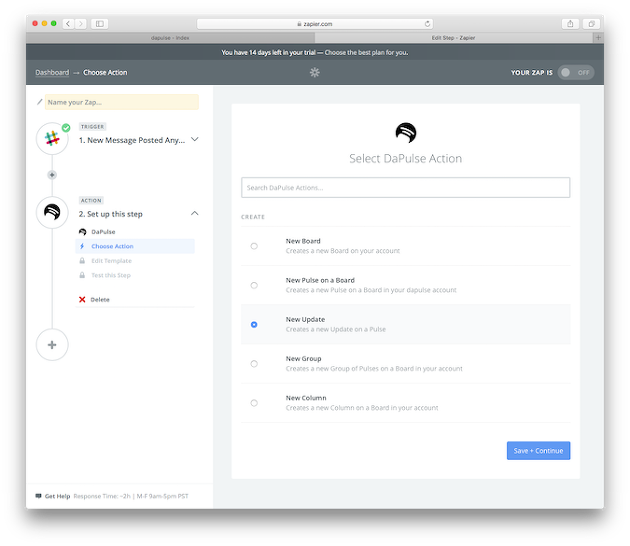Open Test this Step in the step list

tap(111, 275)
